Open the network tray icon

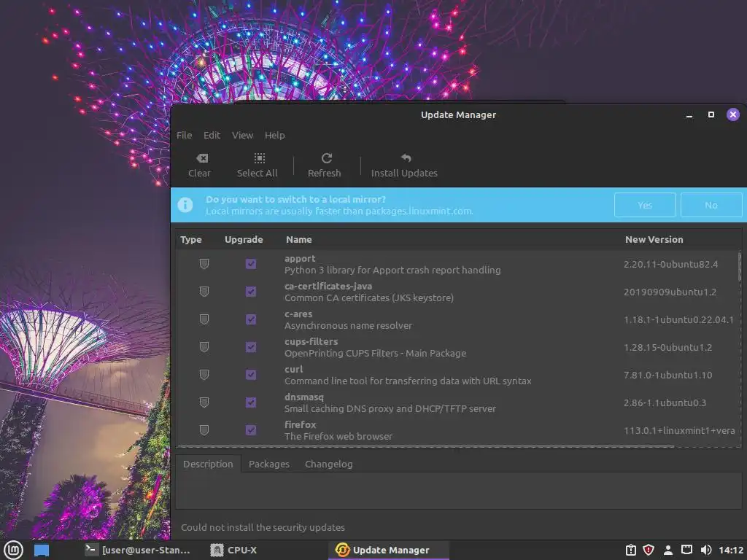click(686, 550)
